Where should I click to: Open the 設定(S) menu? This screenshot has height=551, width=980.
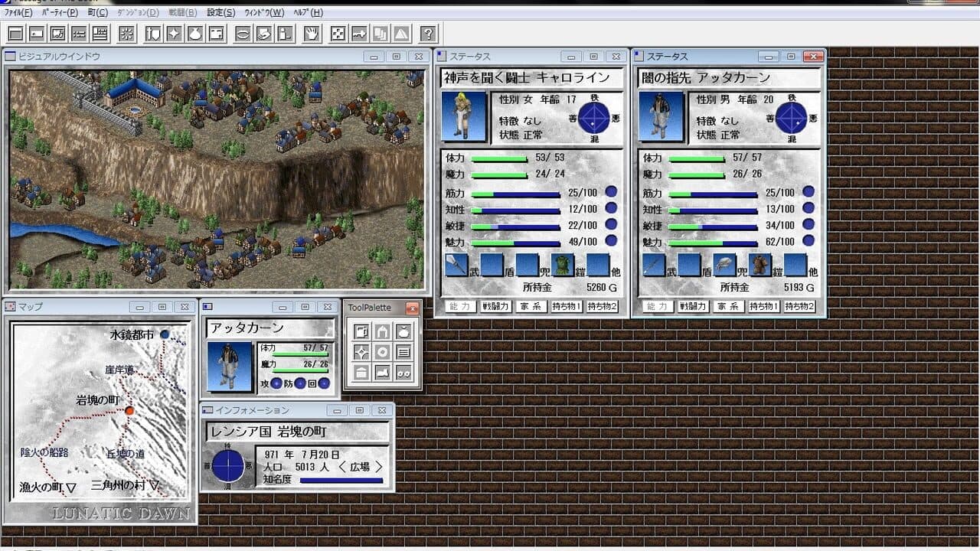[x=221, y=12]
